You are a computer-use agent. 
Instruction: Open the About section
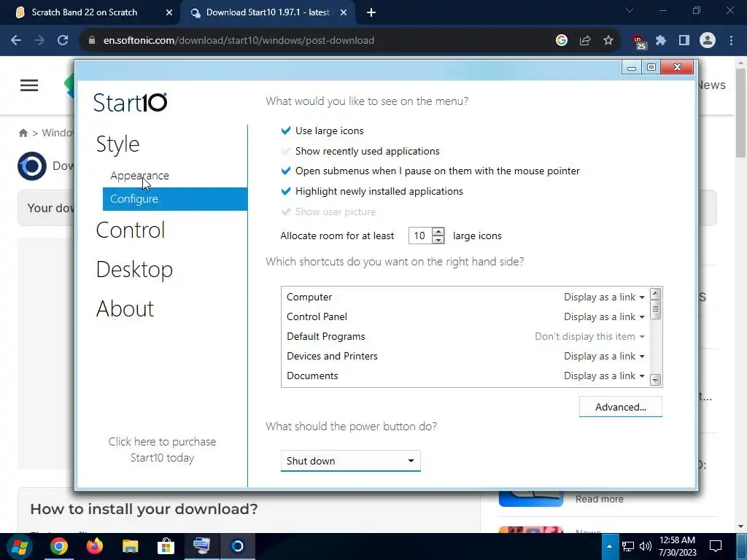[125, 308]
